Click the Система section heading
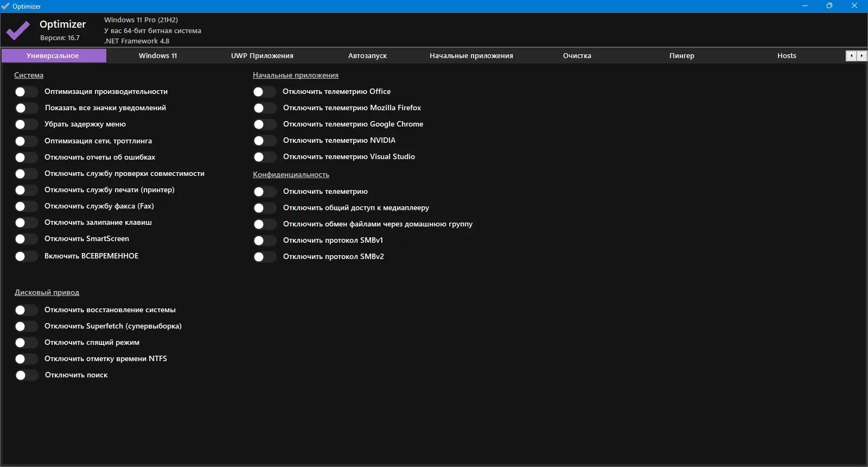The image size is (868, 467). [x=29, y=75]
